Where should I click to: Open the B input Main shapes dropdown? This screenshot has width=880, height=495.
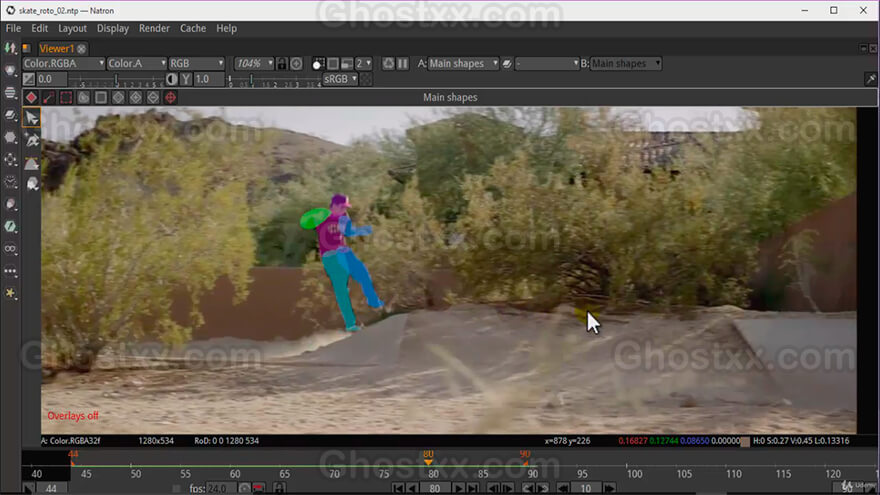(626, 63)
